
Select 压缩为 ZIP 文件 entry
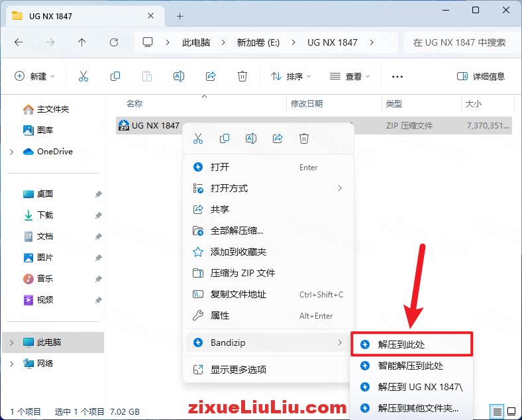(x=269, y=273)
